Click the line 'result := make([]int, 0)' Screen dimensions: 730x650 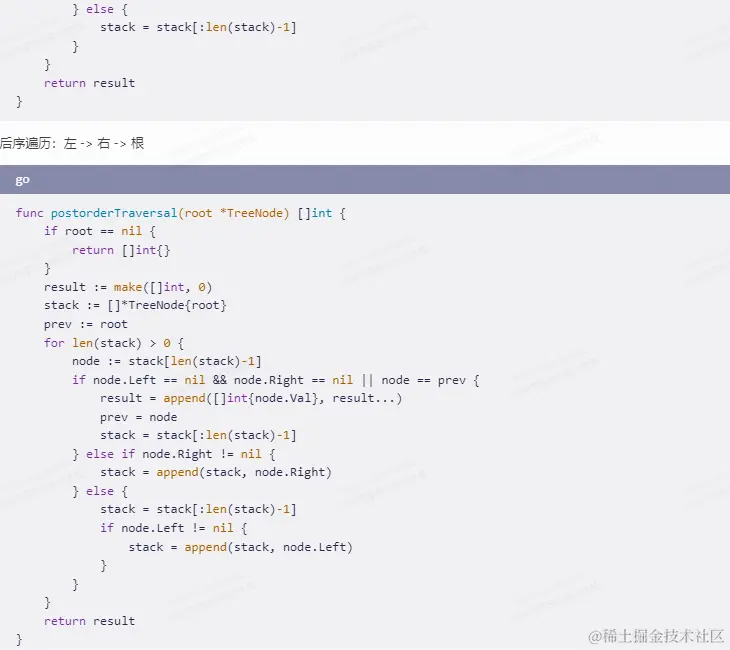click(128, 287)
